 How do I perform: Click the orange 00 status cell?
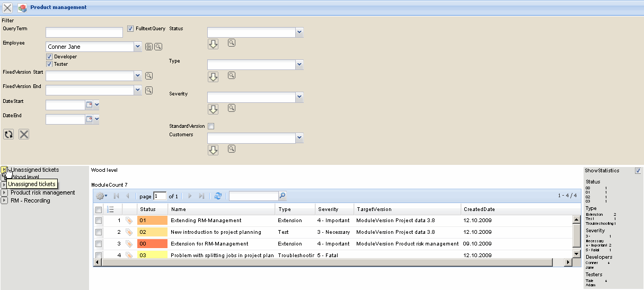click(152, 244)
